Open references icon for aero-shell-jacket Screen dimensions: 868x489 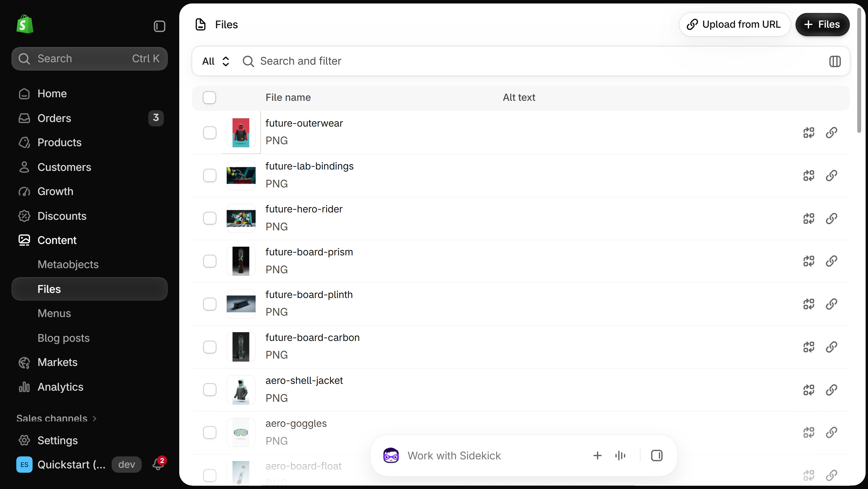click(809, 390)
